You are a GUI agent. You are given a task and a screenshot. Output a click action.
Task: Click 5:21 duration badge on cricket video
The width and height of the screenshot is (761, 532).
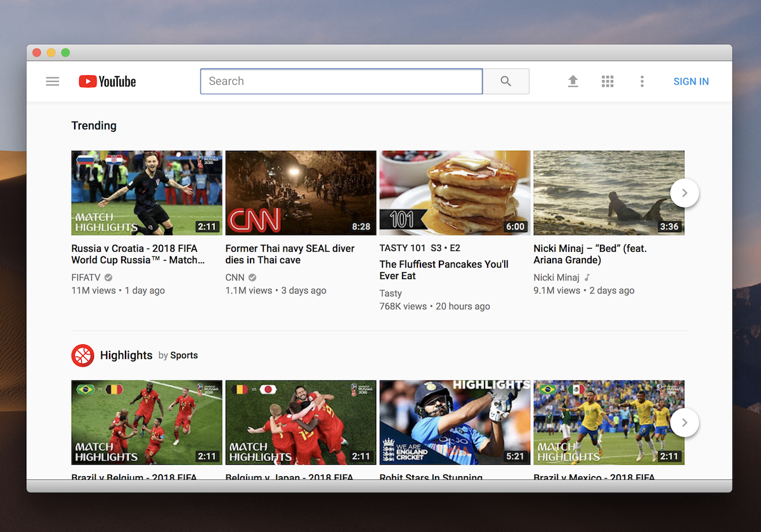tap(515, 456)
